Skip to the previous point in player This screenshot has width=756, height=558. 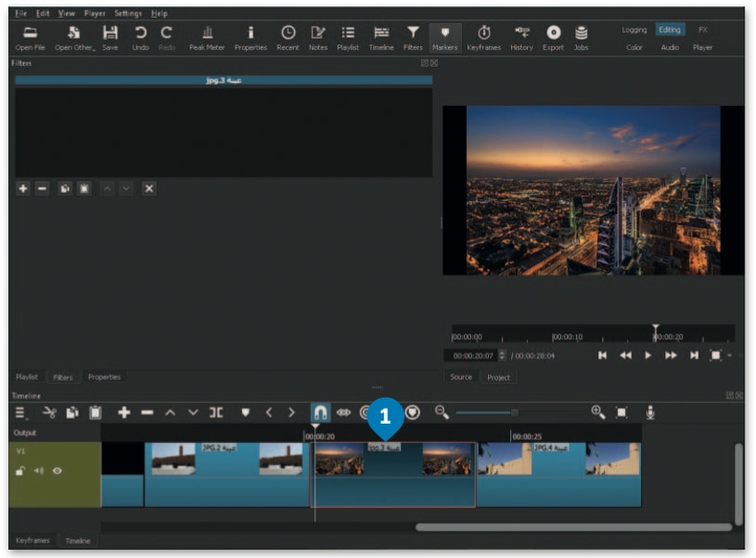[x=602, y=355]
